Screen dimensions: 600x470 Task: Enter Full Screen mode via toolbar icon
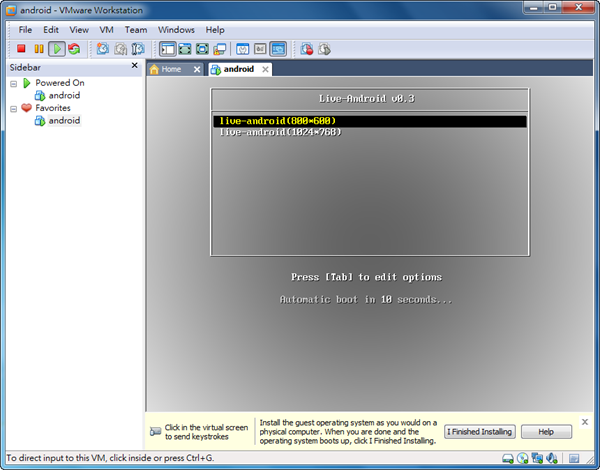pyautogui.click(x=202, y=49)
